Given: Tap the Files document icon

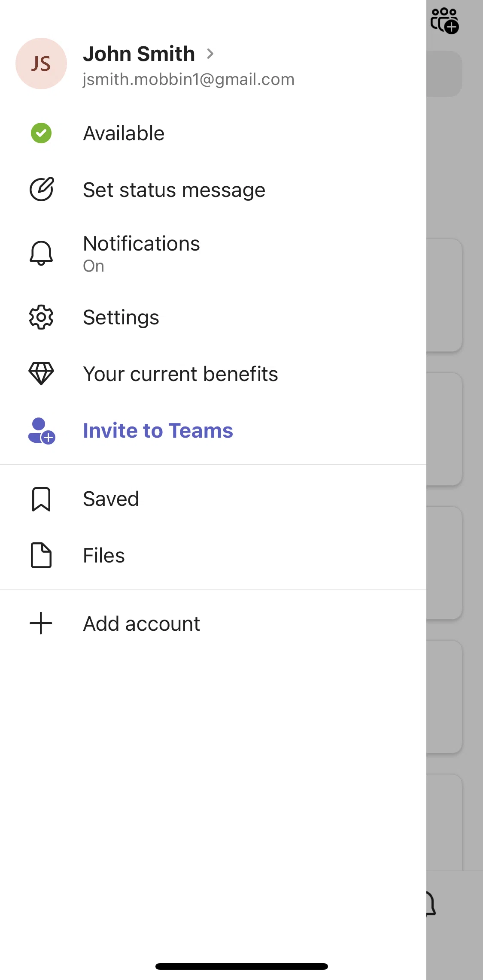Looking at the screenshot, I should coord(41,556).
